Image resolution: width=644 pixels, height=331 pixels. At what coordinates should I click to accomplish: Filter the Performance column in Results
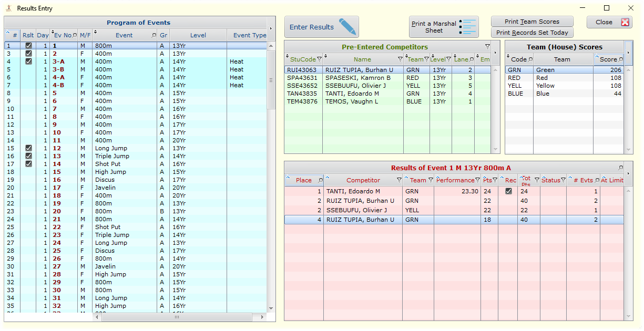click(x=477, y=179)
